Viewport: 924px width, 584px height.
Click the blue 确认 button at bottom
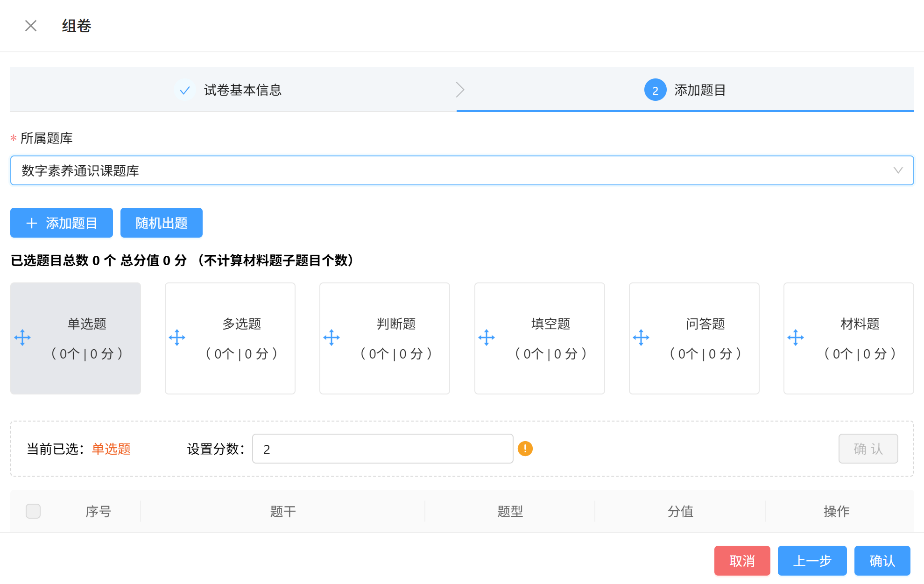(882, 561)
